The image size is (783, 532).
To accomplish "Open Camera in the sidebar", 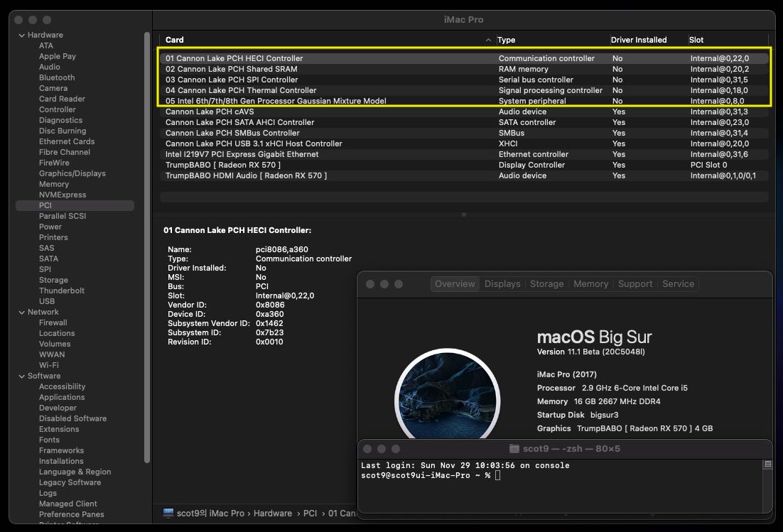I will [53, 88].
